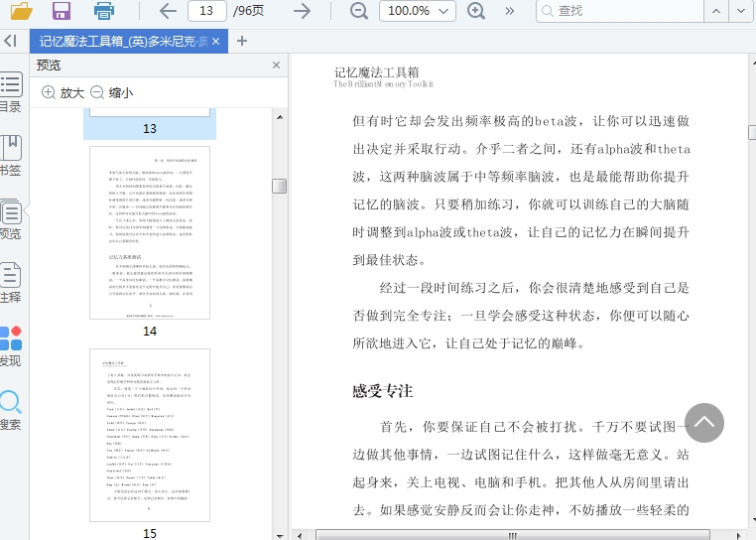Go to previous page with left arrow
The image size is (756, 540).
pos(168,11)
